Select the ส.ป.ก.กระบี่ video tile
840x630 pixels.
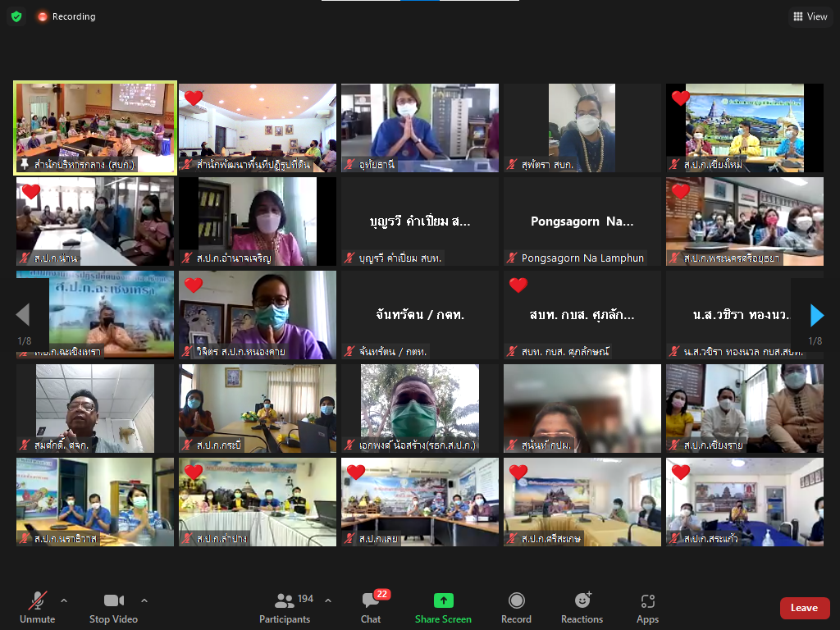tap(258, 409)
